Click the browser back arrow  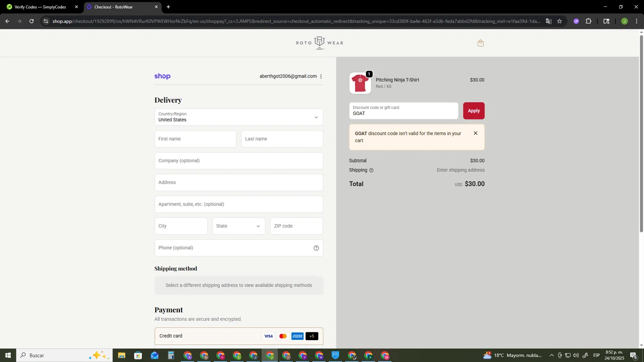(7, 21)
